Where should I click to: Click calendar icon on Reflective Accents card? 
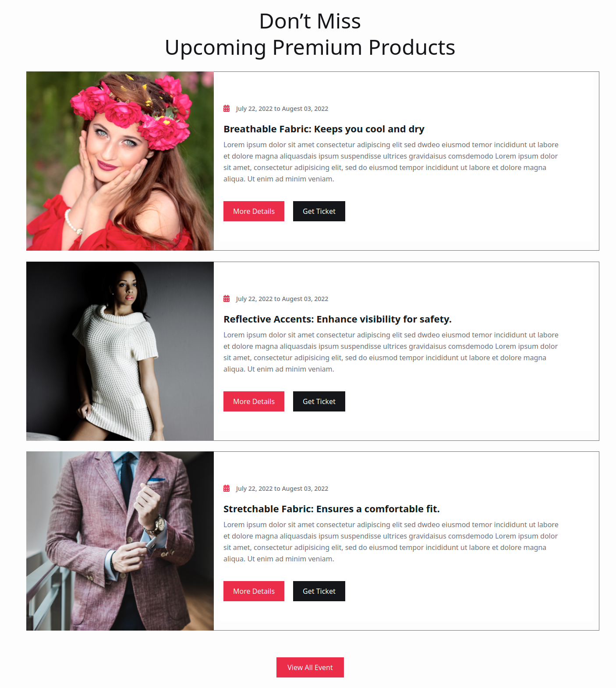[x=227, y=299]
